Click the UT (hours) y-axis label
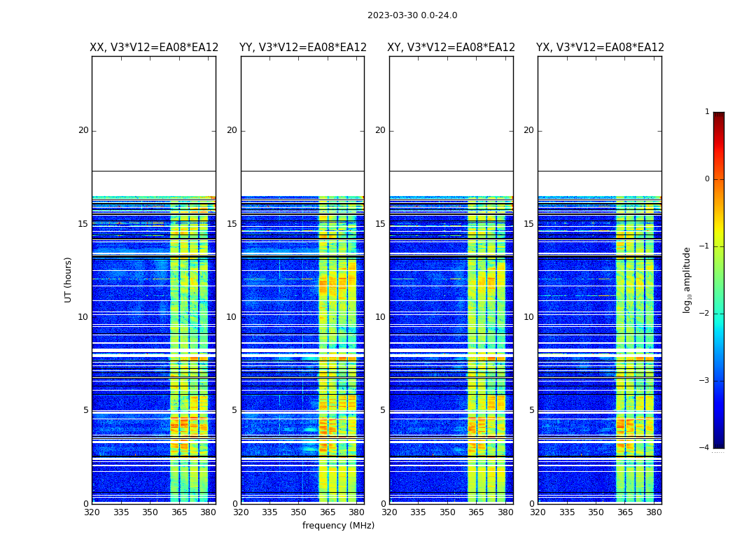This screenshot has width=735, height=560. coord(69,279)
